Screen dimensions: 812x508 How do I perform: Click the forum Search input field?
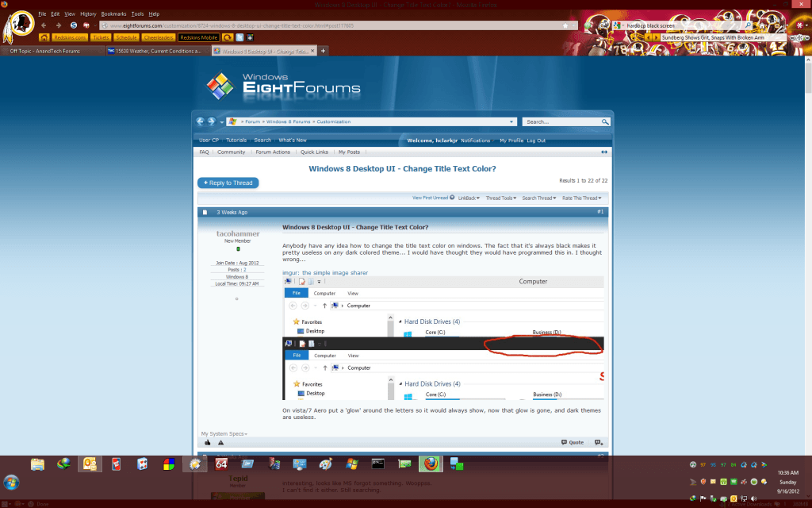[x=561, y=121]
